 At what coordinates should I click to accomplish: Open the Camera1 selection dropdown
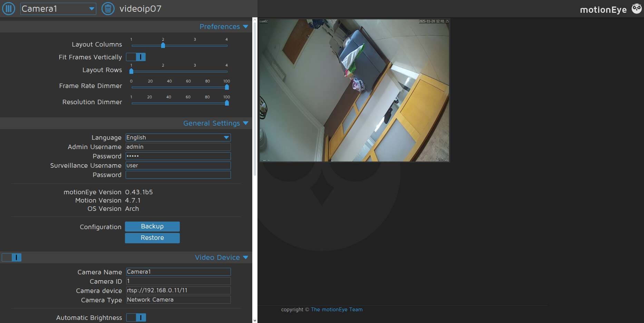click(x=58, y=9)
